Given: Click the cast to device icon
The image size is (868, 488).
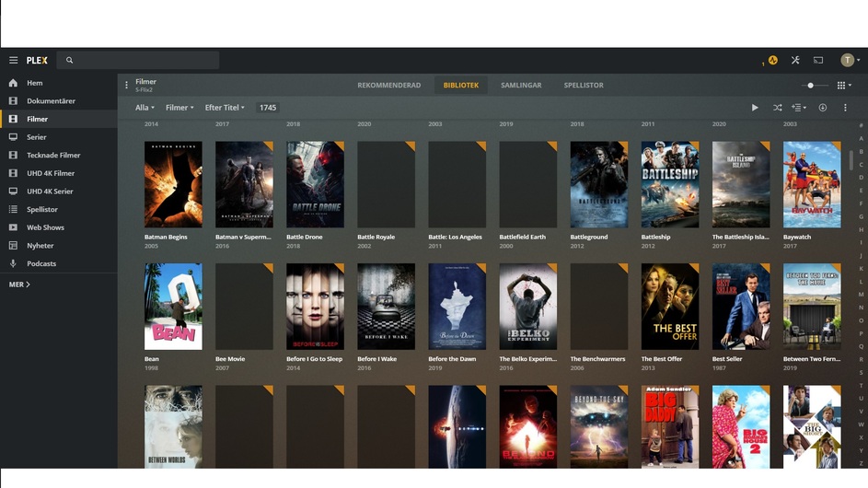Looking at the screenshot, I should pos(818,60).
